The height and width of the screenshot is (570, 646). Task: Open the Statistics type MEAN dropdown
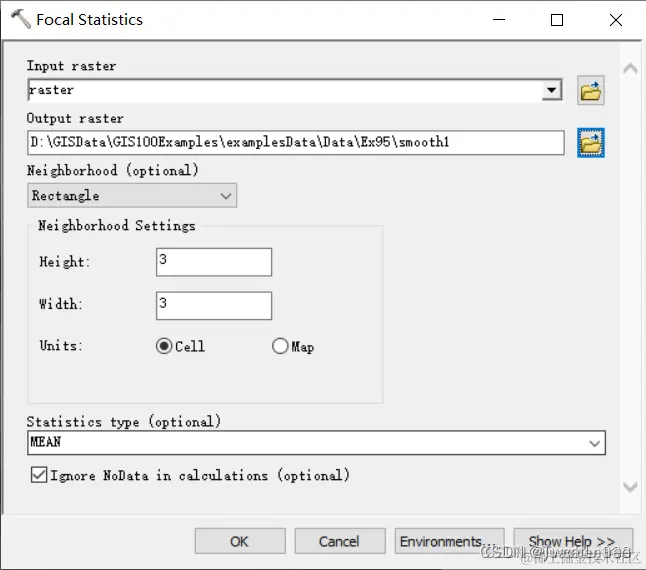pos(316,443)
